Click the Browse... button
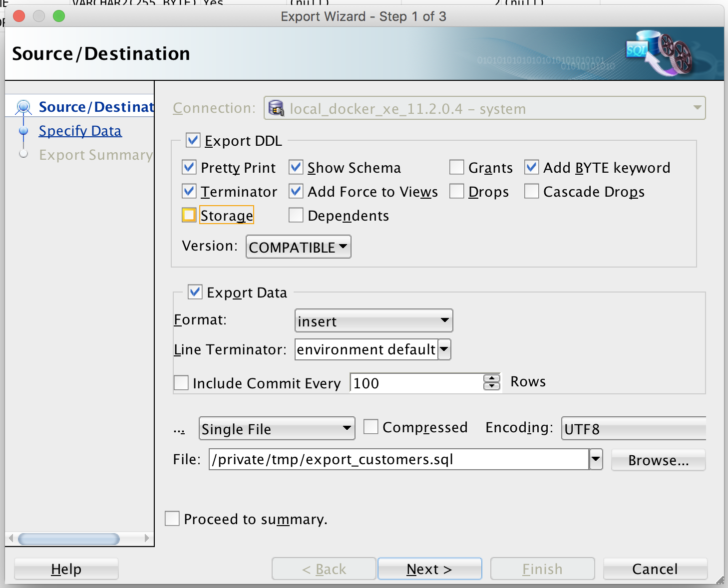The width and height of the screenshot is (728, 588). coord(658,460)
